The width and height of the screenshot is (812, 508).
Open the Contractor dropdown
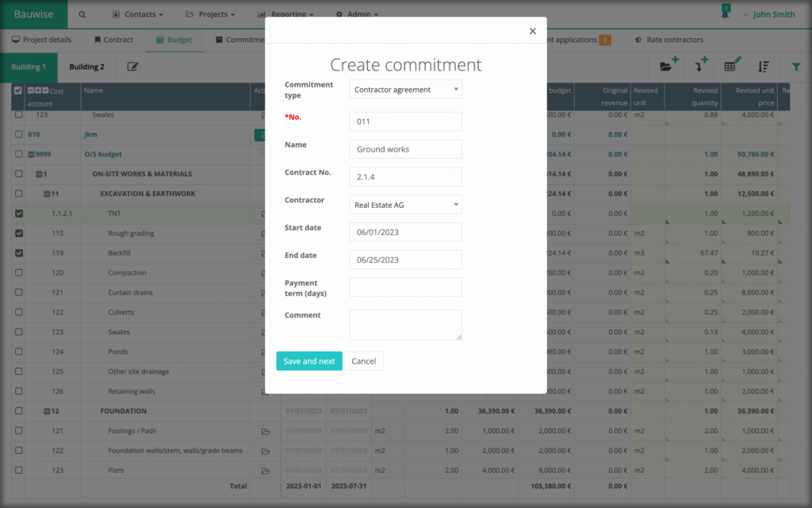405,205
